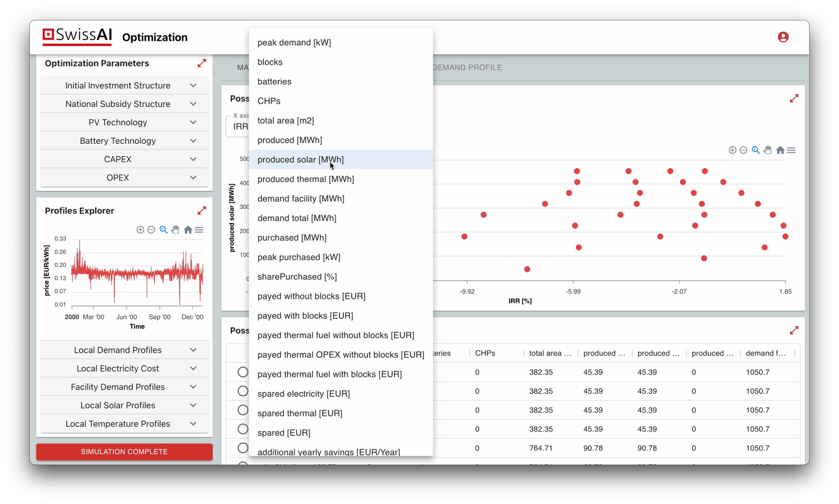Choose the radio button for the second result row
This screenshot has height=504, width=839.
tap(243, 391)
